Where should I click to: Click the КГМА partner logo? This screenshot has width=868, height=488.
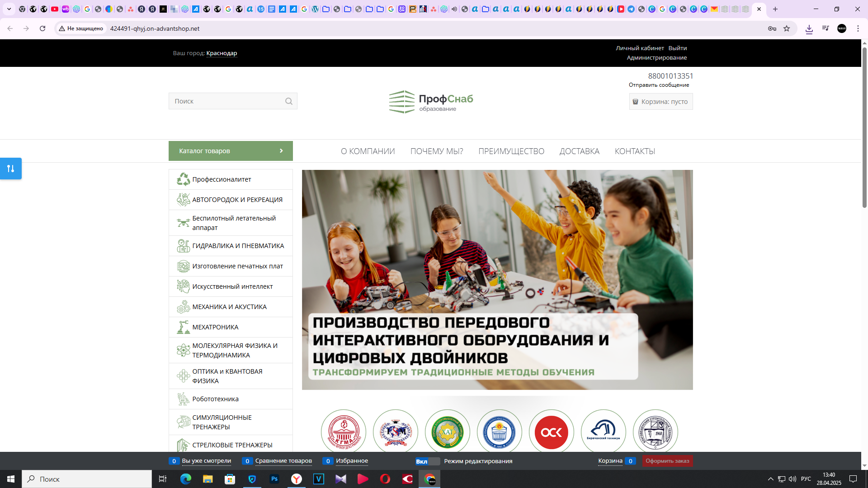344,432
